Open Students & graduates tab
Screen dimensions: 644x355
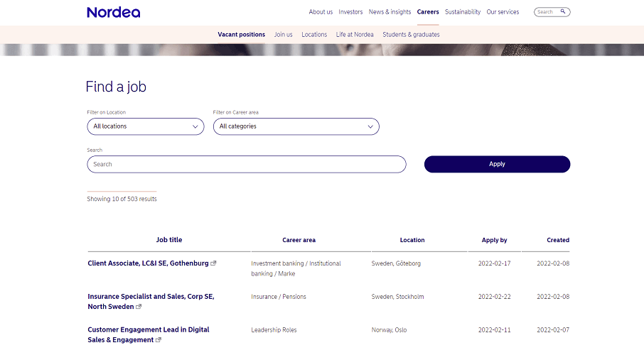(411, 35)
